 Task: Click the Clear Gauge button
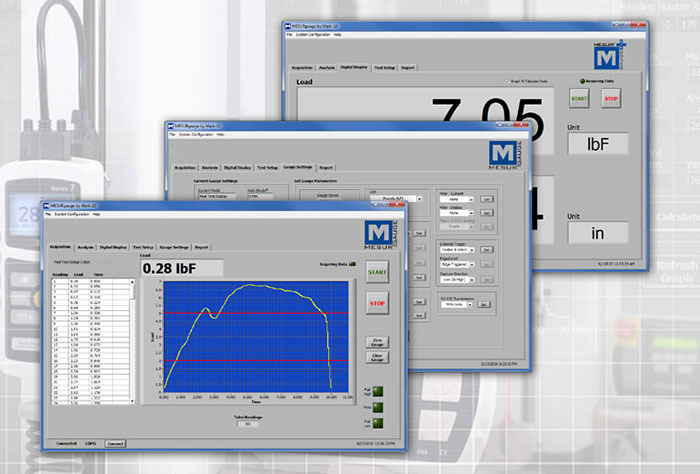(377, 358)
